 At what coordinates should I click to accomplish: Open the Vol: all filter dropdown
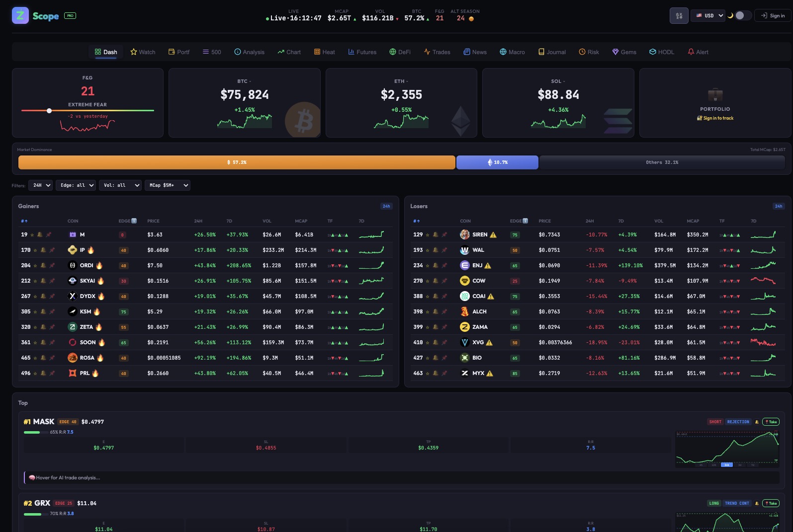[x=120, y=185]
